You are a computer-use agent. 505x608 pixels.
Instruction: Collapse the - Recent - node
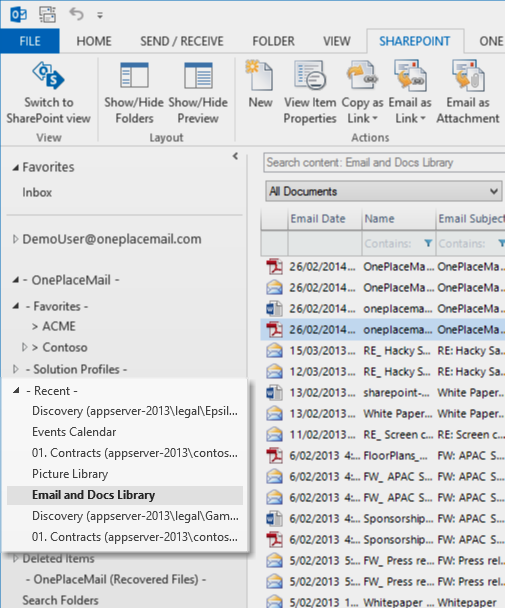[16, 390]
